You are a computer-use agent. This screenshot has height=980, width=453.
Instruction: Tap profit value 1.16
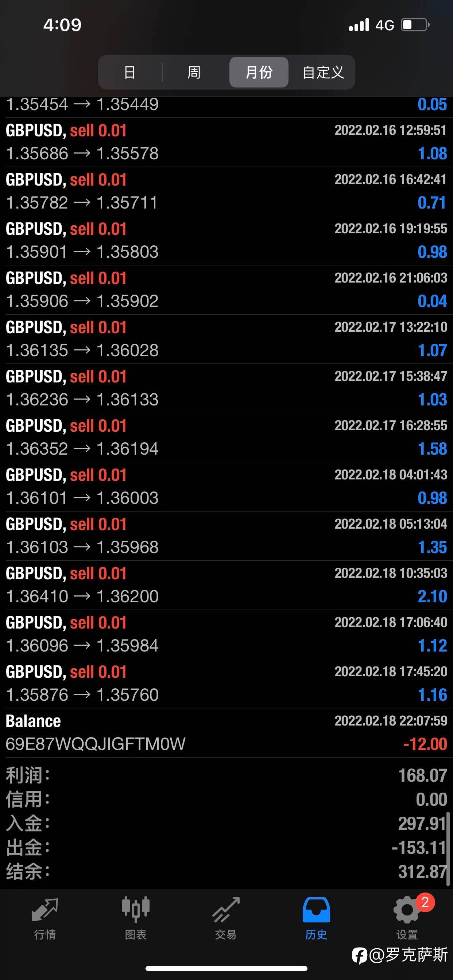433,695
